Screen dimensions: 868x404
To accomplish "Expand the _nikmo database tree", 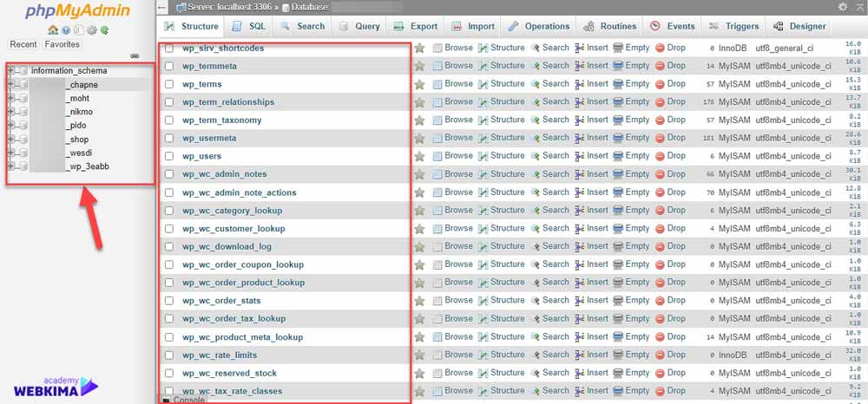I will 10,112.
